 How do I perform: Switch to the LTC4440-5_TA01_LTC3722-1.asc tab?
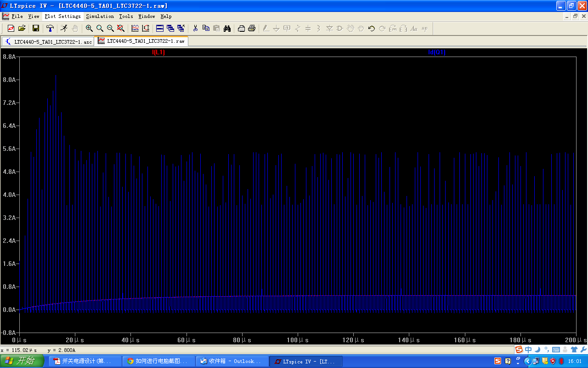[x=48, y=41]
